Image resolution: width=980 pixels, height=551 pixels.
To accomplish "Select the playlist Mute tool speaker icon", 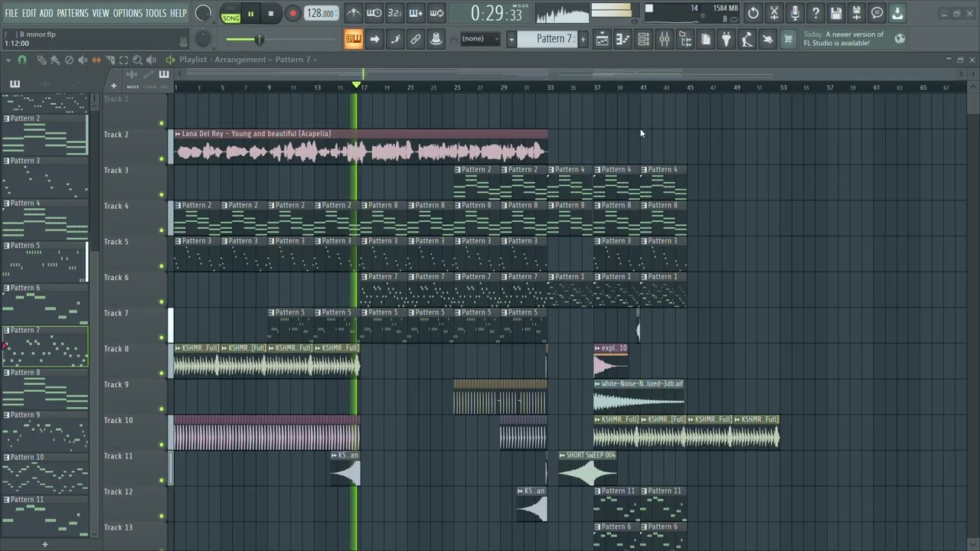I will [83, 60].
